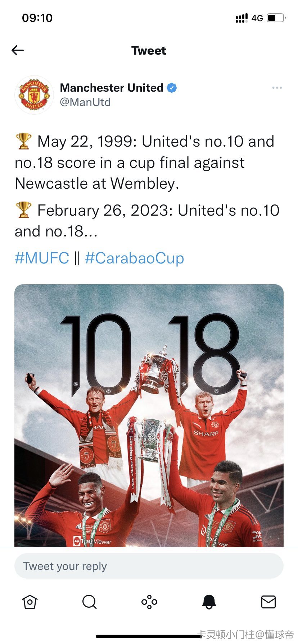The width and height of the screenshot is (298, 644).
Task: Tap the #CarabaoCup hashtag
Action: 134,258
